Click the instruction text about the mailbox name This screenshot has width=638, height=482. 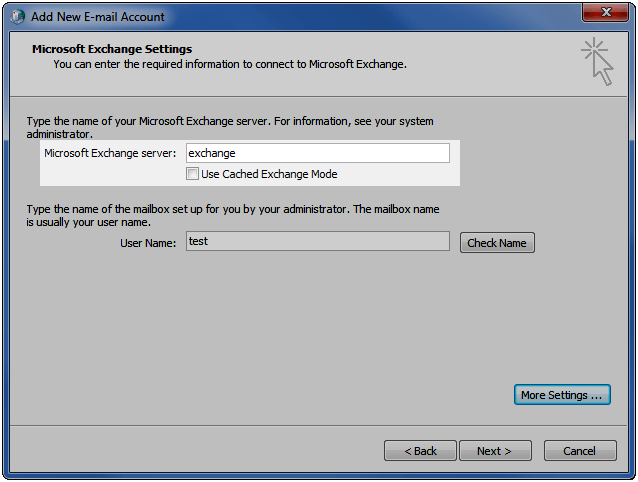tap(233, 216)
